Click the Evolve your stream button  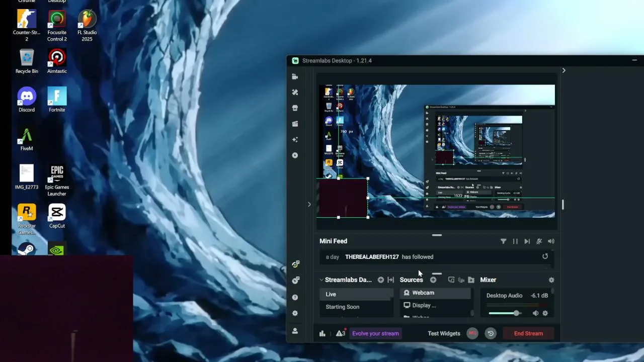coord(375,333)
